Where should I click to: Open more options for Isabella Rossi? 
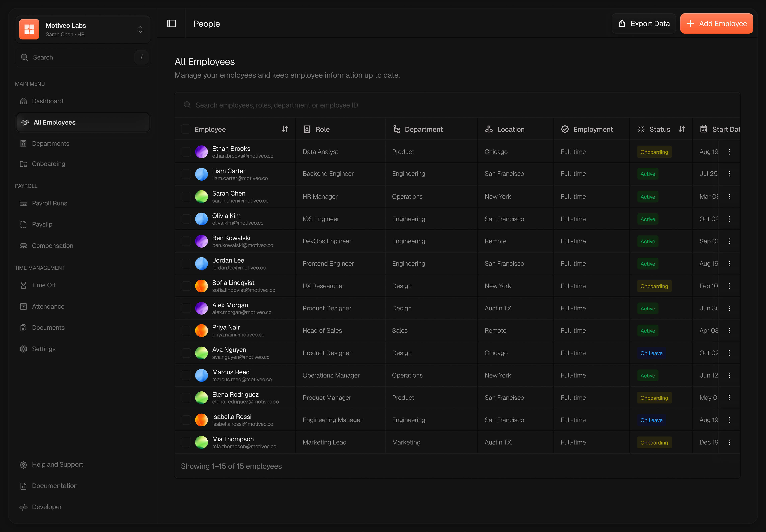[x=729, y=420]
